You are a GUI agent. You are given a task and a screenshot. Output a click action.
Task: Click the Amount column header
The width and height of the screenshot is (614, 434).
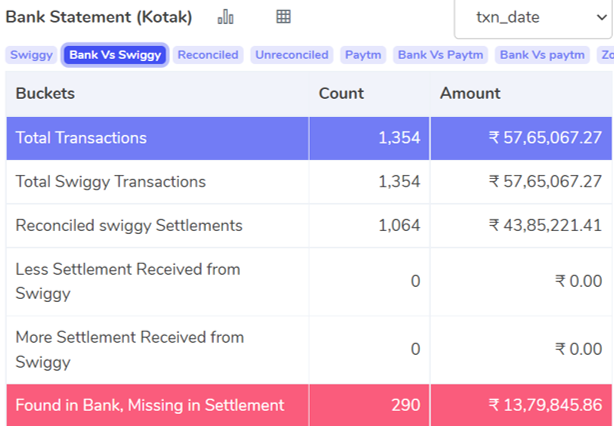470,94
